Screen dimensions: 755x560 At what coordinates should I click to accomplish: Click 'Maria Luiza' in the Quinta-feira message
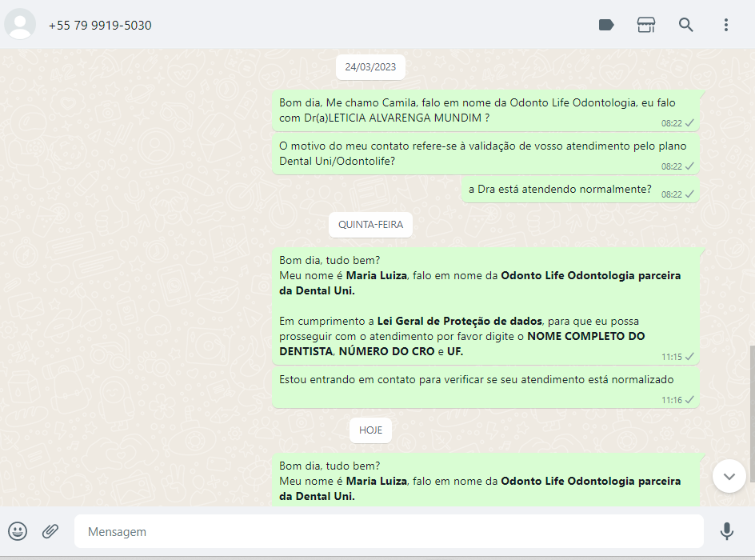(377, 275)
